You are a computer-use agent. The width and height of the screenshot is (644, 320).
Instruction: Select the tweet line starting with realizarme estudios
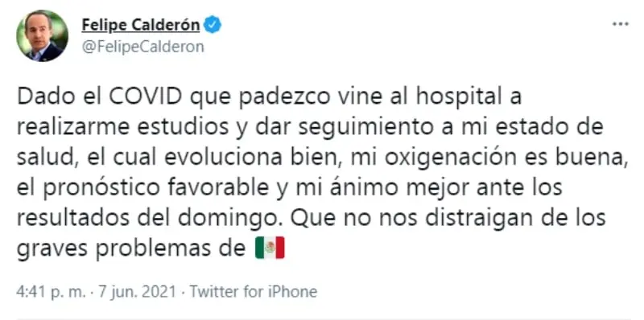click(x=310, y=128)
